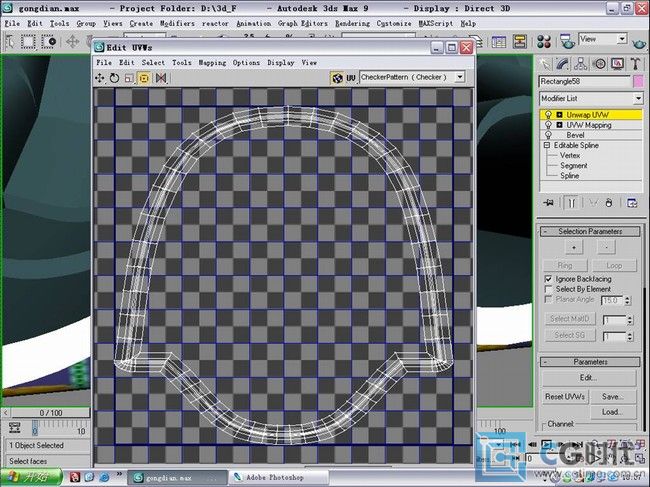Click the Save... button in Parameters
The height and width of the screenshot is (487, 650).
point(613,397)
